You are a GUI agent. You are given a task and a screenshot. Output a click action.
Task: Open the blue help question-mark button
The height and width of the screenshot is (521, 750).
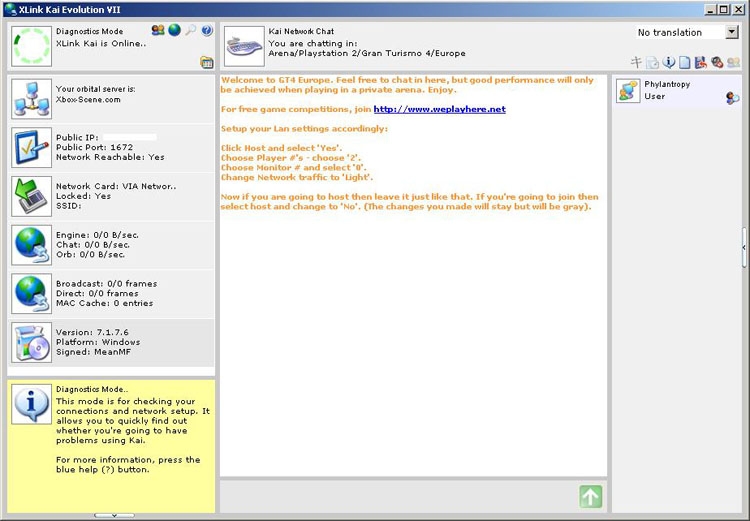[207, 31]
